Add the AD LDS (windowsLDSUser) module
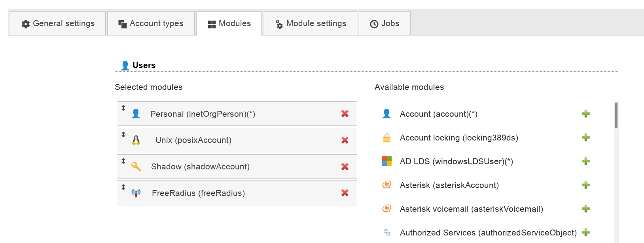This screenshot has height=243, width=644. (586, 161)
